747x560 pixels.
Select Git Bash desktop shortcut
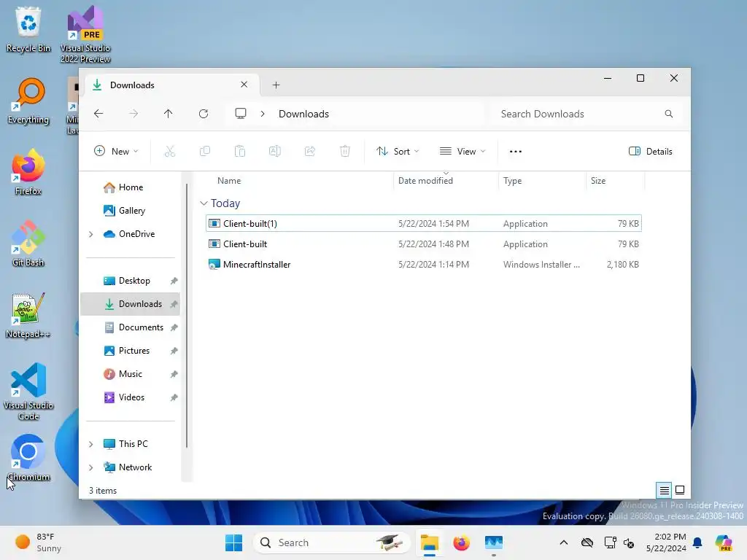coord(28,244)
